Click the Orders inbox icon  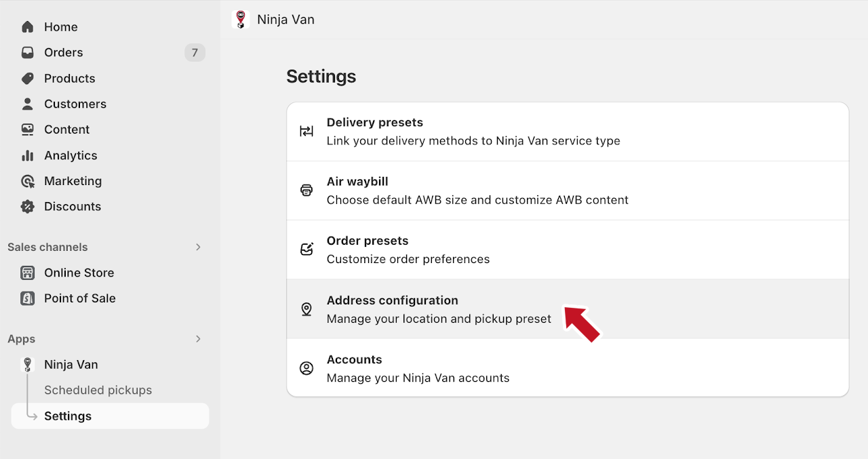click(x=27, y=53)
